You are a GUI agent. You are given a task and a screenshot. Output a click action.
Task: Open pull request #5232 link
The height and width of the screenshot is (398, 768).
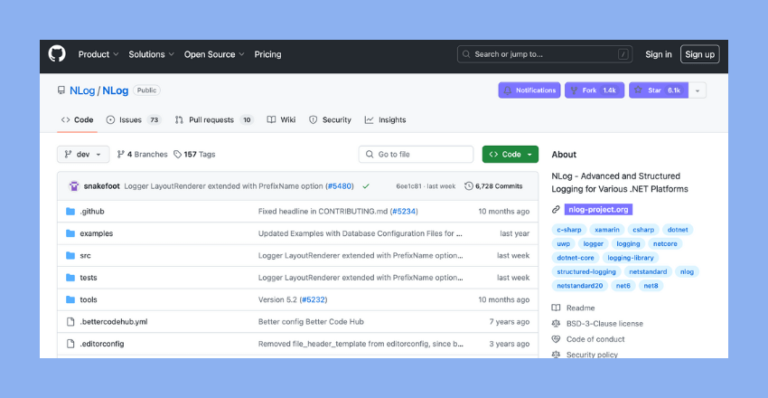tap(313, 300)
